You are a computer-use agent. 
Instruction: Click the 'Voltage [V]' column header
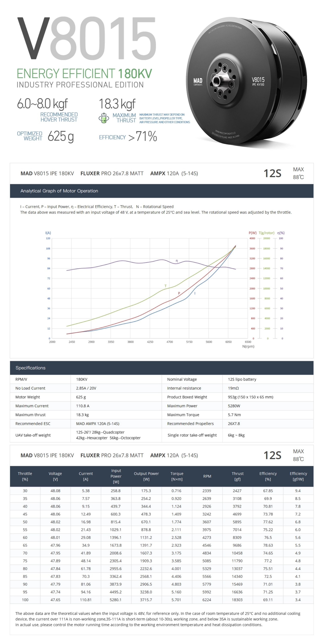click(55, 476)
